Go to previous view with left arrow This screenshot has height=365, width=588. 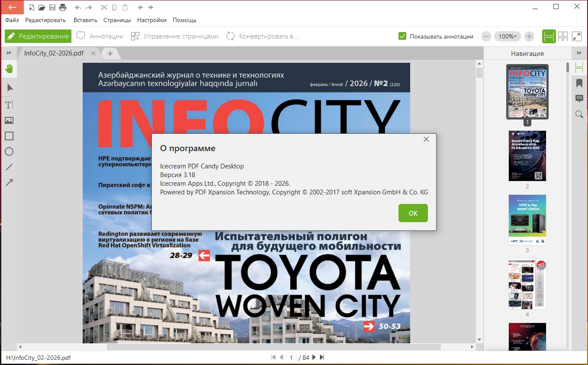[140, 7]
